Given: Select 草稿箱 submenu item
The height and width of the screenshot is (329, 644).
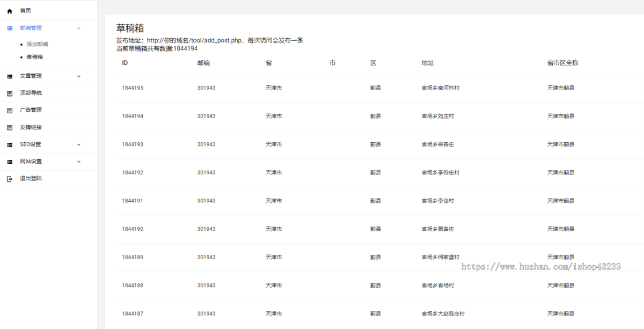Looking at the screenshot, I should click(34, 56).
